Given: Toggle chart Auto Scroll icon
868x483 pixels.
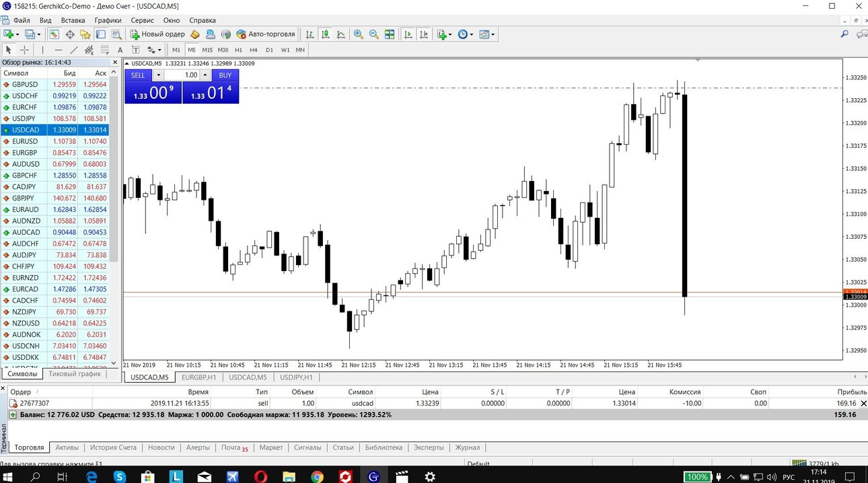Looking at the screenshot, I should [x=408, y=34].
